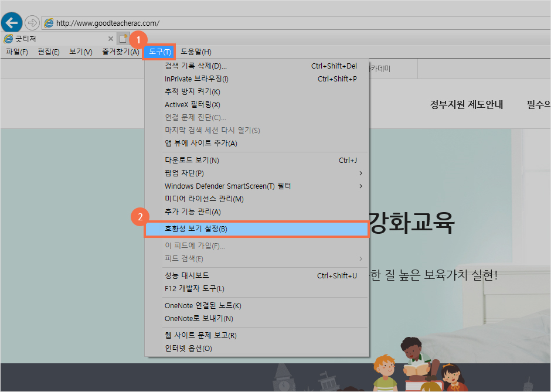Open the 보기(V) menu
Screen dimensions: 551x392
coord(80,52)
